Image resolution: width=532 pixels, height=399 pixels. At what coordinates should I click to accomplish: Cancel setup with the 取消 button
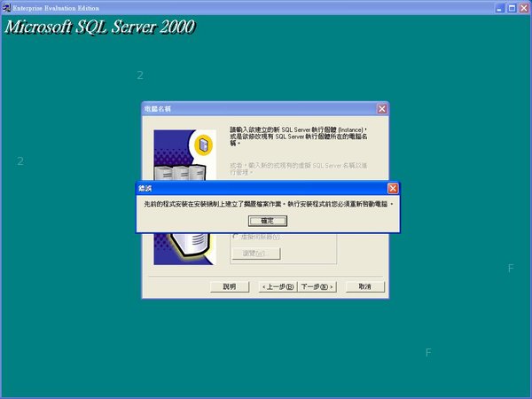[x=365, y=286]
